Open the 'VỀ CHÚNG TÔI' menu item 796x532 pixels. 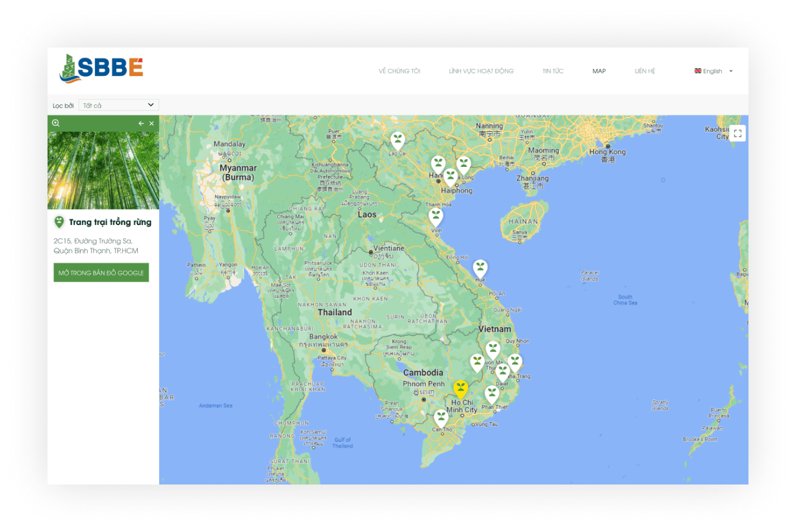coord(399,71)
